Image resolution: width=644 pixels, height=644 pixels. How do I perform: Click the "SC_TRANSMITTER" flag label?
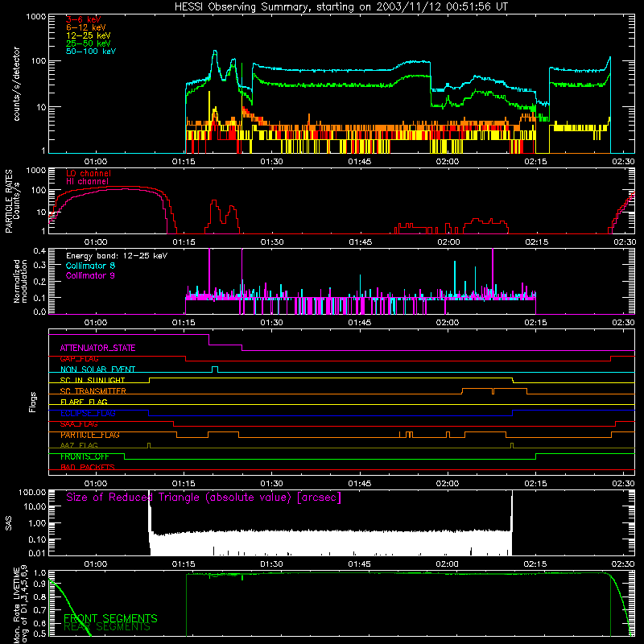point(93,391)
